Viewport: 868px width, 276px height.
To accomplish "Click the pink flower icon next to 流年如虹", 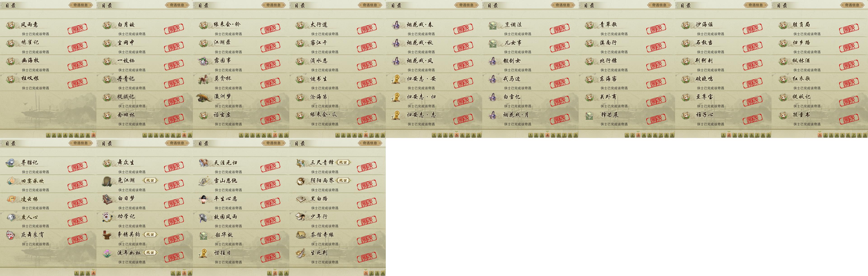I will pos(108,253).
